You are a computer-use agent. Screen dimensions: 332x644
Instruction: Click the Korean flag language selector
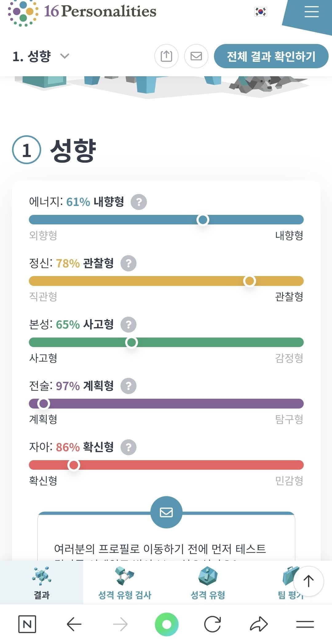(261, 12)
